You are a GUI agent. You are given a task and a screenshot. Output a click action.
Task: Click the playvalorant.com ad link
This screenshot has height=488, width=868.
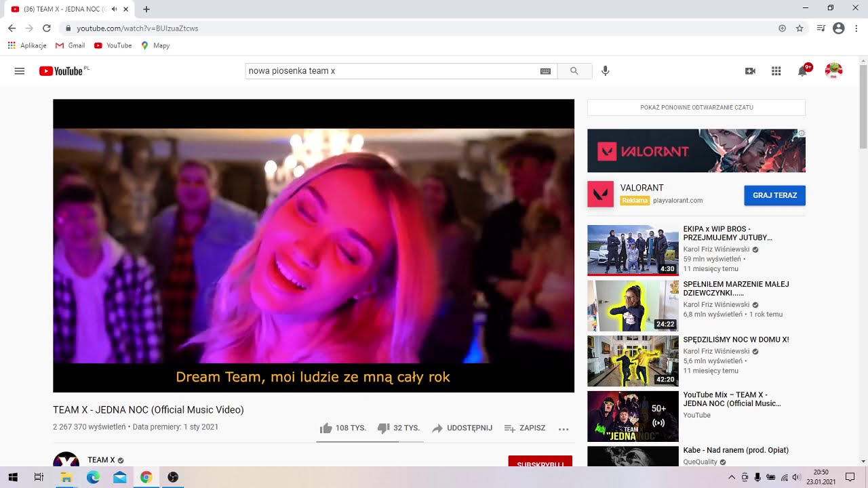click(x=677, y=201)
